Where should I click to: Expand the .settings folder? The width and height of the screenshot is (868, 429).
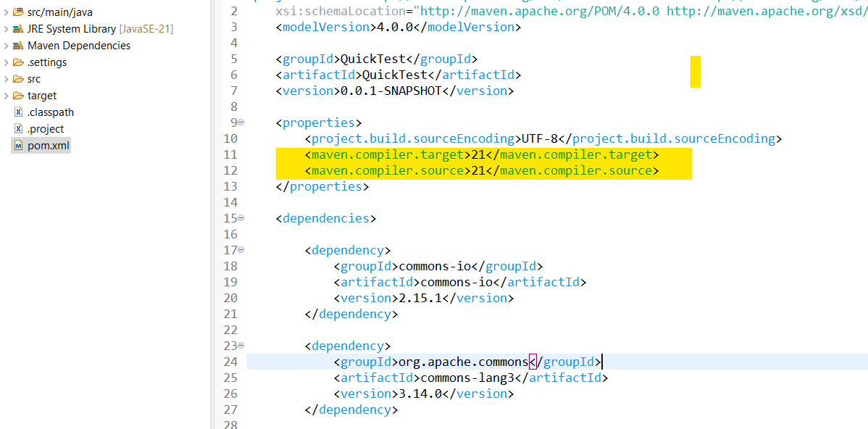tap(6, 62)
